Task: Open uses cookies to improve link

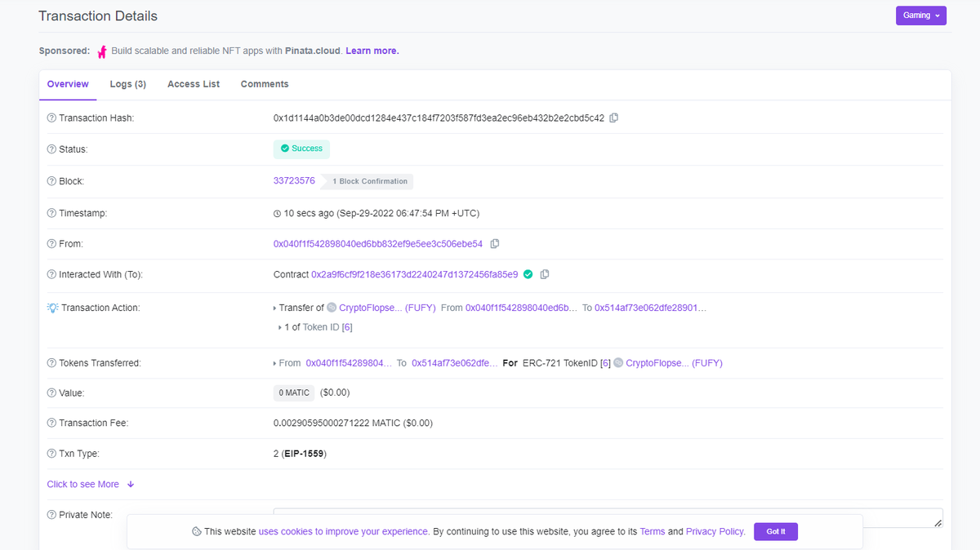Action: 344,531
